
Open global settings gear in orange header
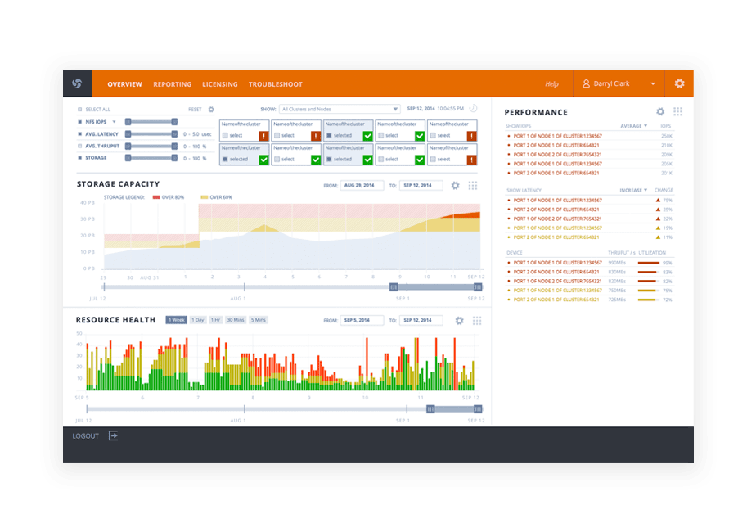click(679, 83)
